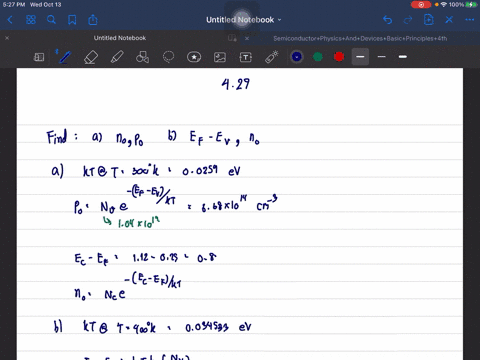Select the Text box tool
Screen dimensions: 480x360
[x=246, y=57]
